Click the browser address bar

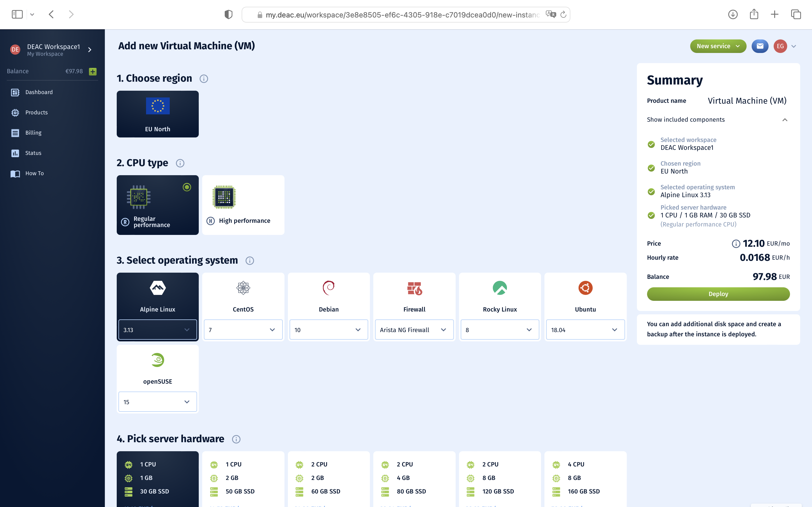click(402, 15)
